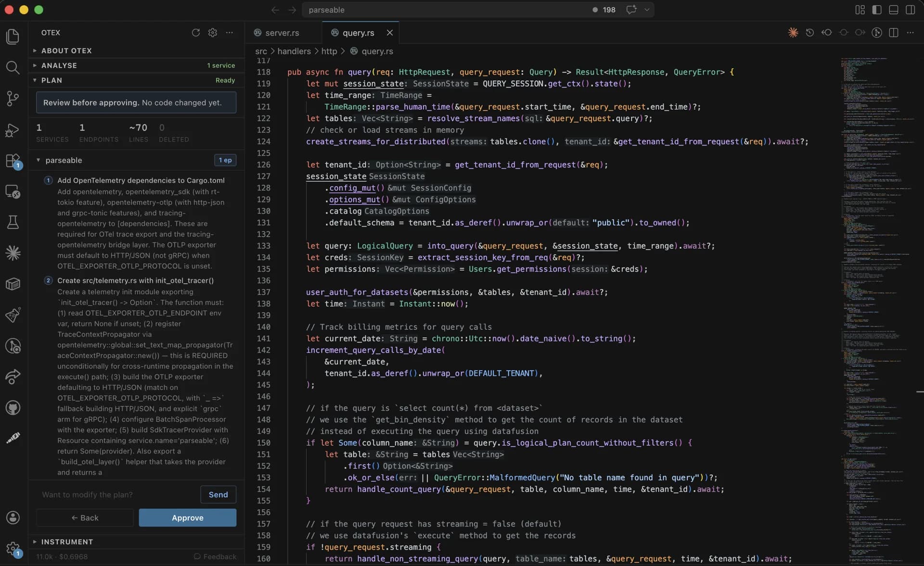Switch to the server.rs tab
This screenshot has height=566, width=924.
(x=282, y=33)
